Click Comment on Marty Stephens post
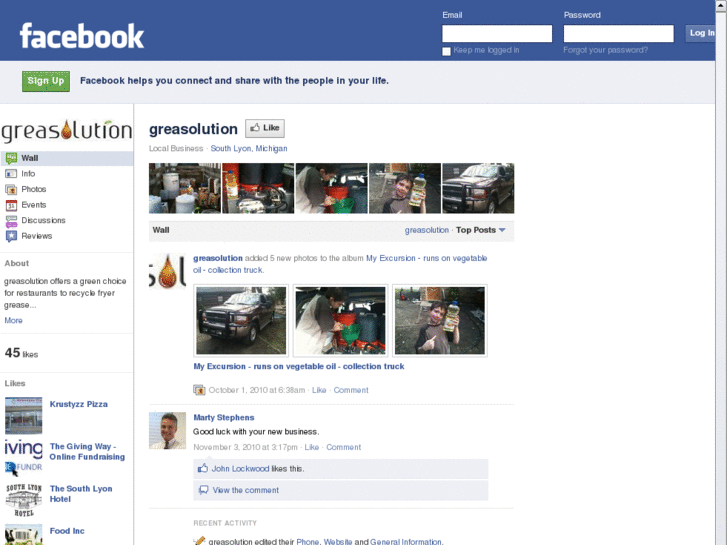Viewport: 727px width, 545px height. tap(344, 447)
